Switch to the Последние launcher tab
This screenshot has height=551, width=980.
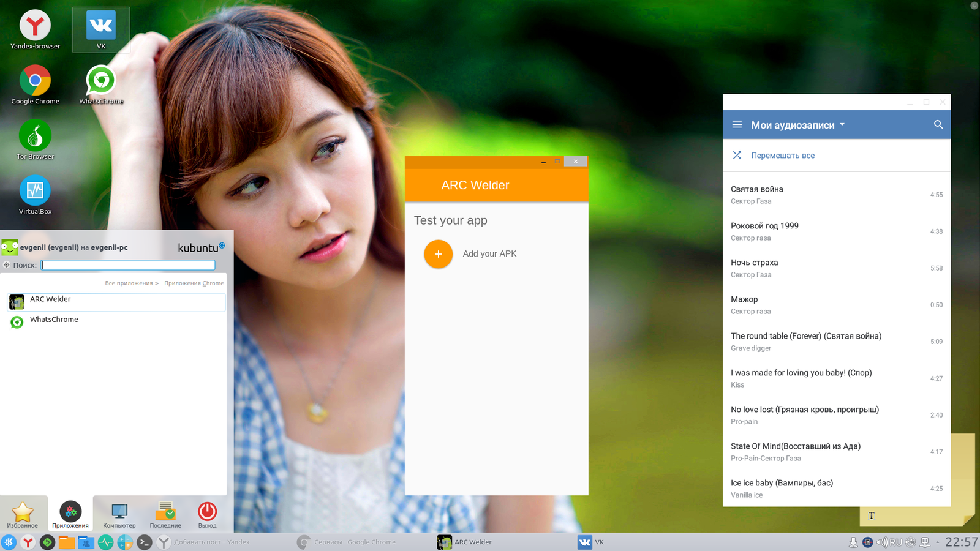[x=165, y=514]
